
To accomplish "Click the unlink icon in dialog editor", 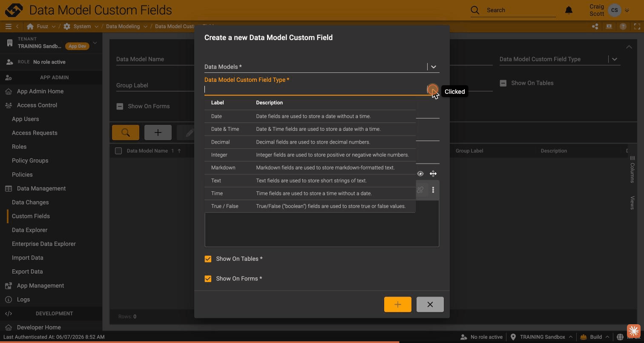I will (x=420, y=190).
